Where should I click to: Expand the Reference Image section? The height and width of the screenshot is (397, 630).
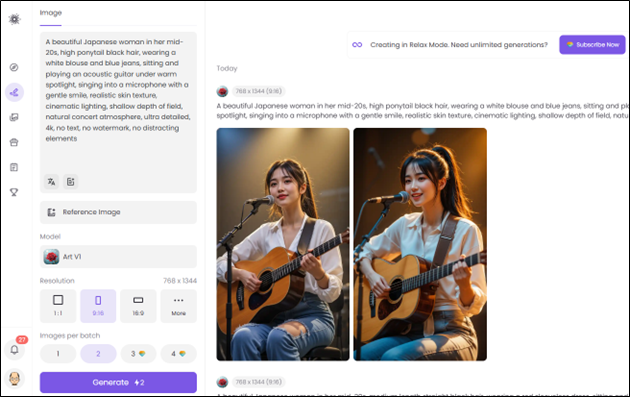click(x=118, y=212)
